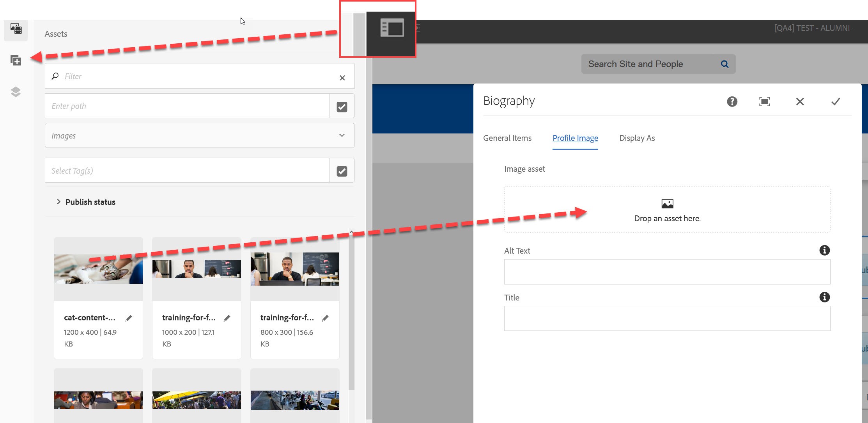Click the Biography dialog help icon

coord(732,101)
